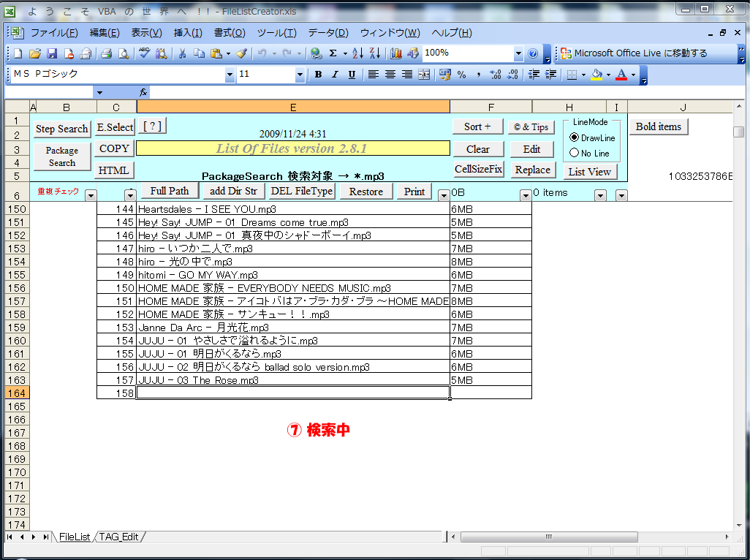Toggle bold formatting
The width and height of the screenshot is (750, 560).
pyautogui.click(x=318, y=75)
